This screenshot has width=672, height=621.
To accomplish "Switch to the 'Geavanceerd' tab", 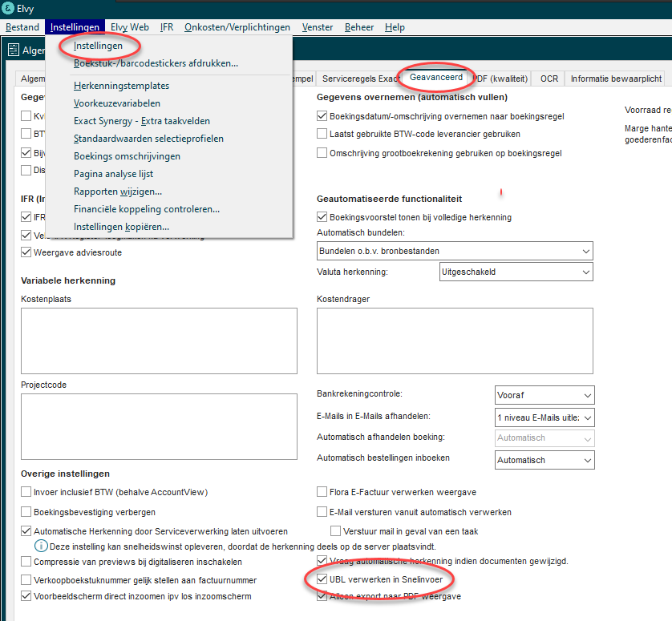I will [x=435, y=78].
